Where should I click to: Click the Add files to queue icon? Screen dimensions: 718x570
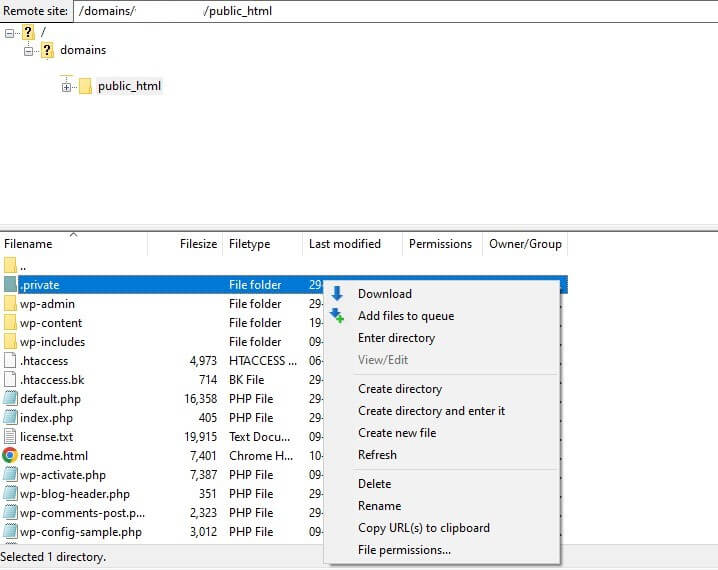(x=337, y=315)
